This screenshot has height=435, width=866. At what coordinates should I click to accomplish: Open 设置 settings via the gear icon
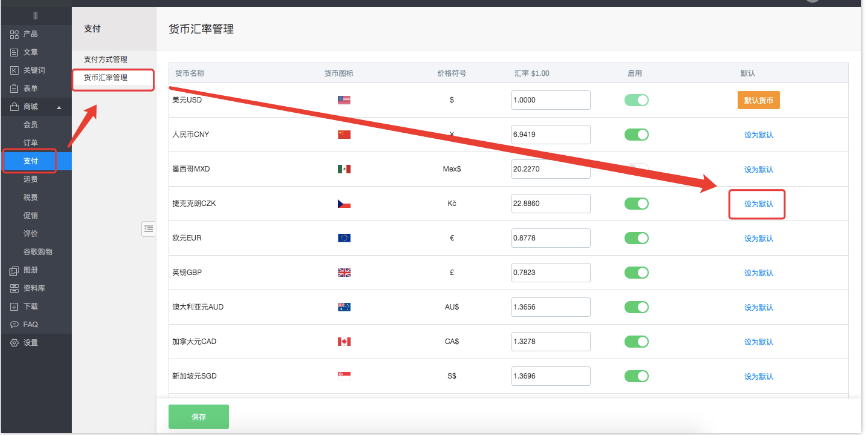point(15,342)
